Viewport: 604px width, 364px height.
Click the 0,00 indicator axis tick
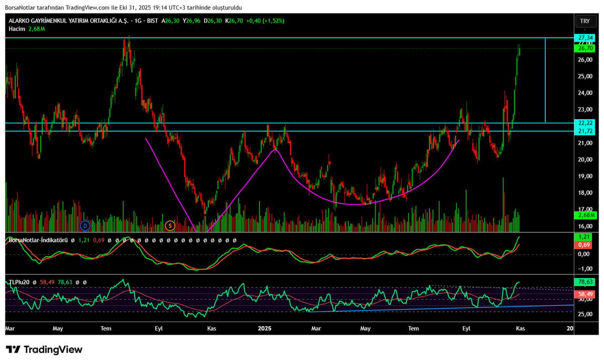584,254
